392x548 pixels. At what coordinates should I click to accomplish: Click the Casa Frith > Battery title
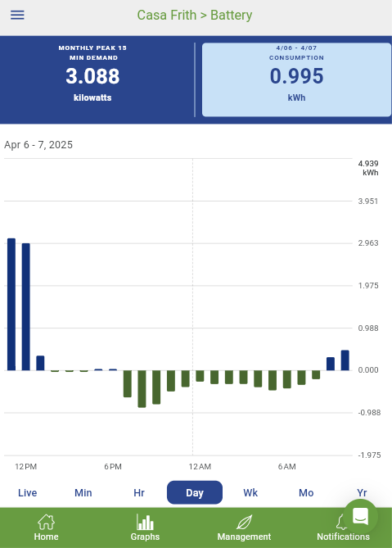tap(195, 15)
